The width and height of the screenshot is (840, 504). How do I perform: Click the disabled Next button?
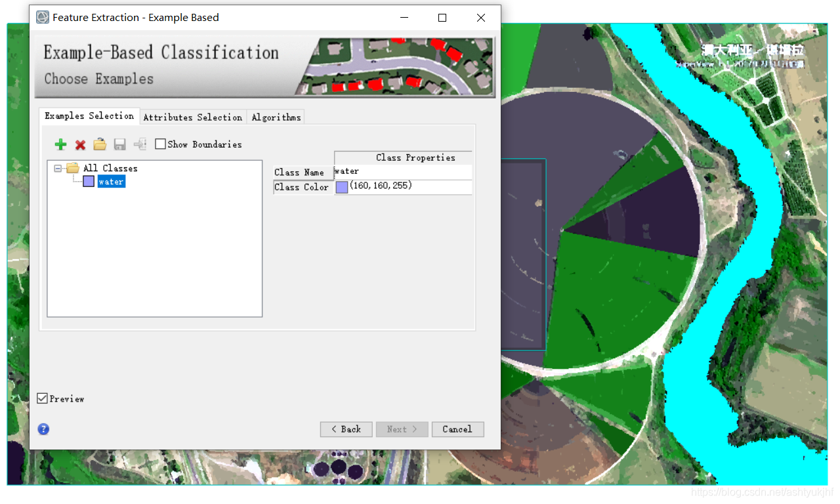click(x=402, y=429)
